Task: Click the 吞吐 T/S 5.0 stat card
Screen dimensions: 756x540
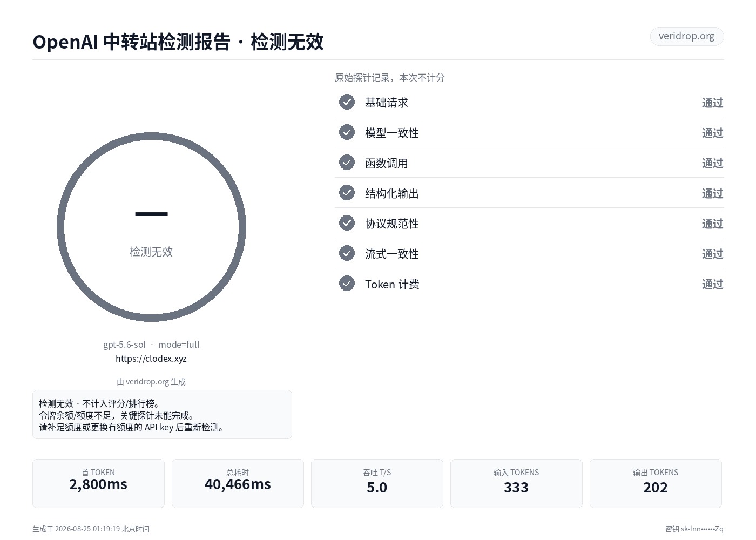Action: [x=377, y=483]
